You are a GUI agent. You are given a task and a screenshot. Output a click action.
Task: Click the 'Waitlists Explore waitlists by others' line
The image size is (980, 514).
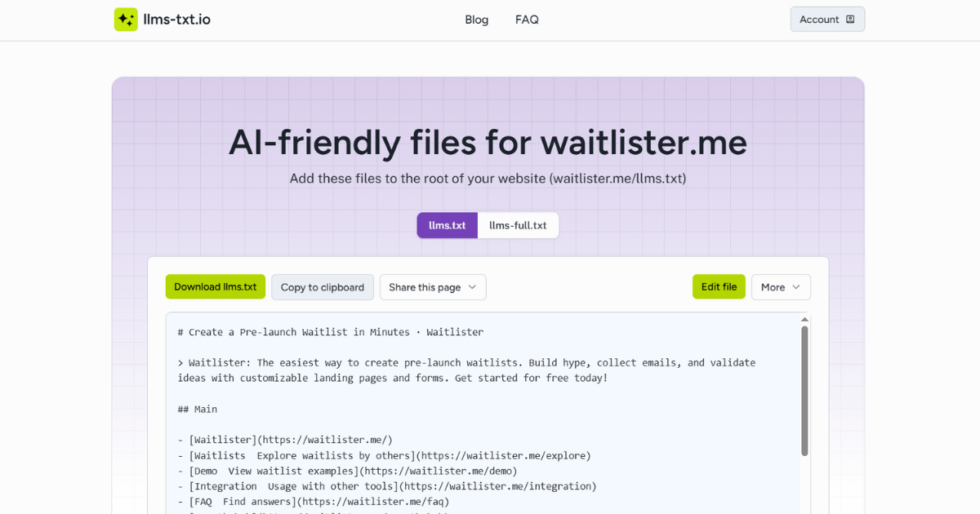pos(384,455)
